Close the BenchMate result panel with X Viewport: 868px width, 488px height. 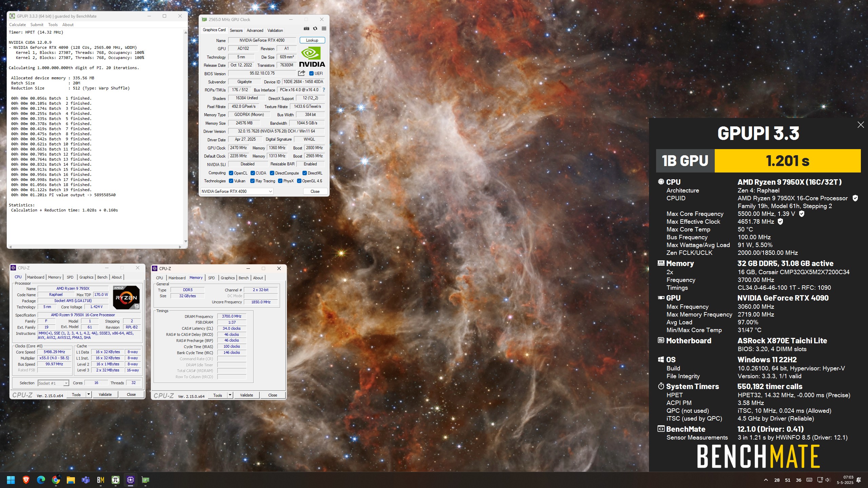tap(861, 125)
